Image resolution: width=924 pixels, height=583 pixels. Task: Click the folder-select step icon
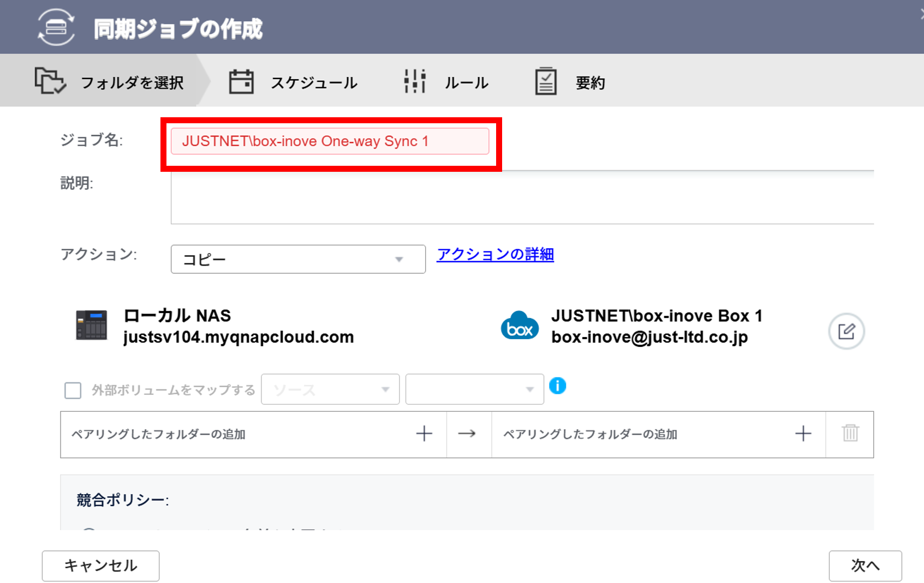[x=50, y=81]
